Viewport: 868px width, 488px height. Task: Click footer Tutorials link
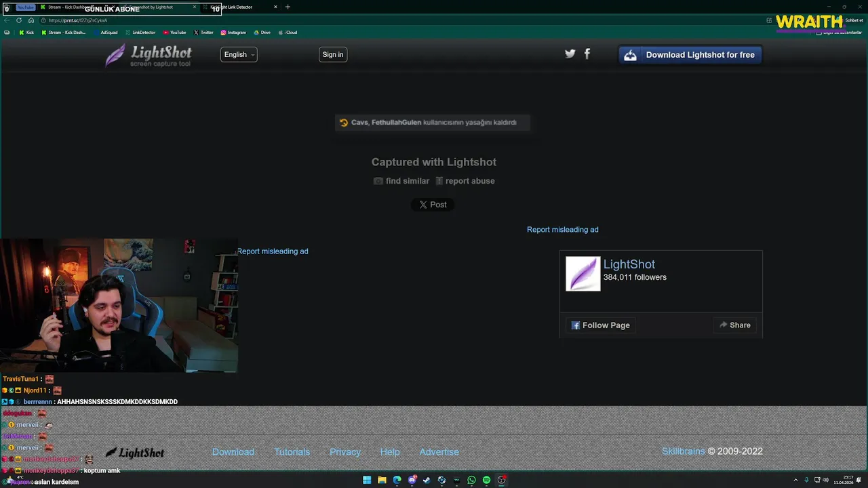click(x=292, y=452)
